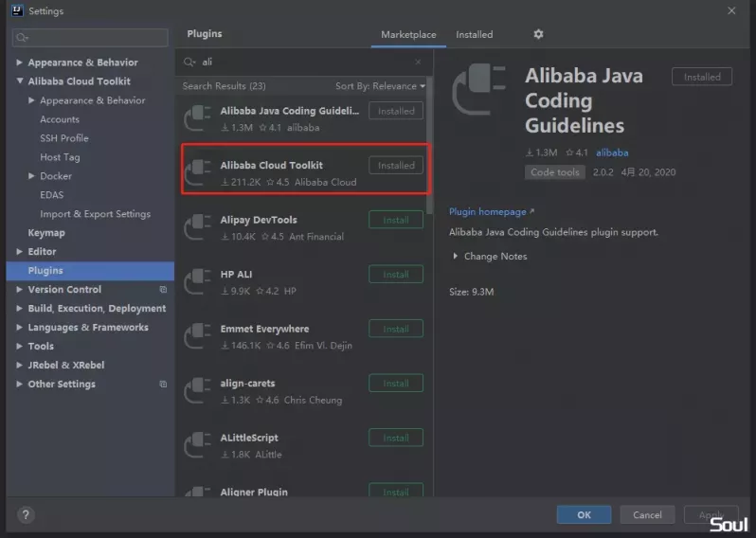Click the Cancel button
This screenshot has height=538, width=756.
click(647, 515)
